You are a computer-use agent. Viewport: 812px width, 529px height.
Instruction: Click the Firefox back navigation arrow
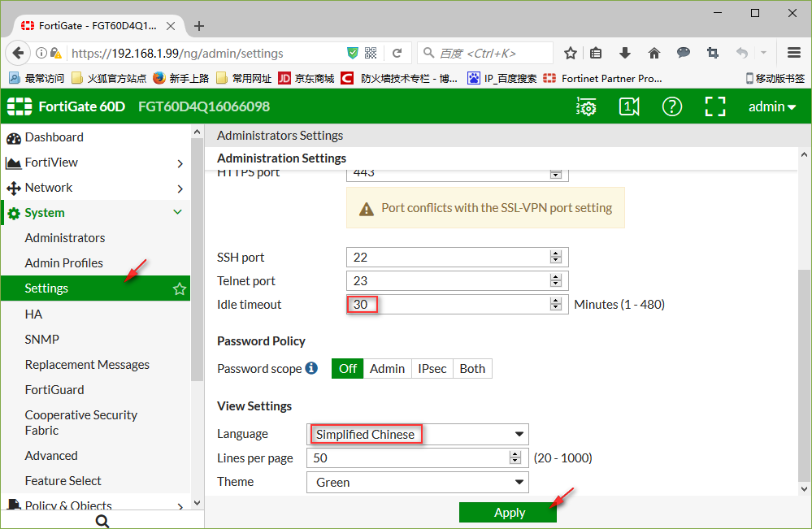pos(18,53)
